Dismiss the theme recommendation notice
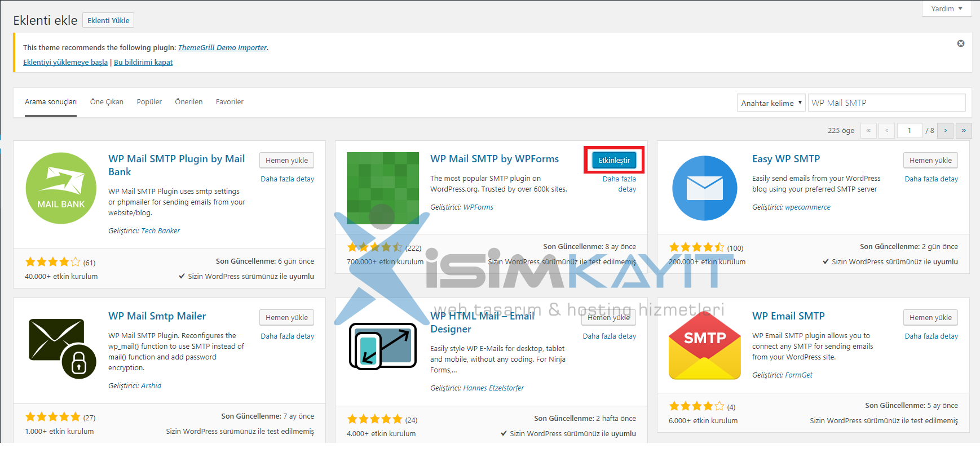 coord(961,43)
